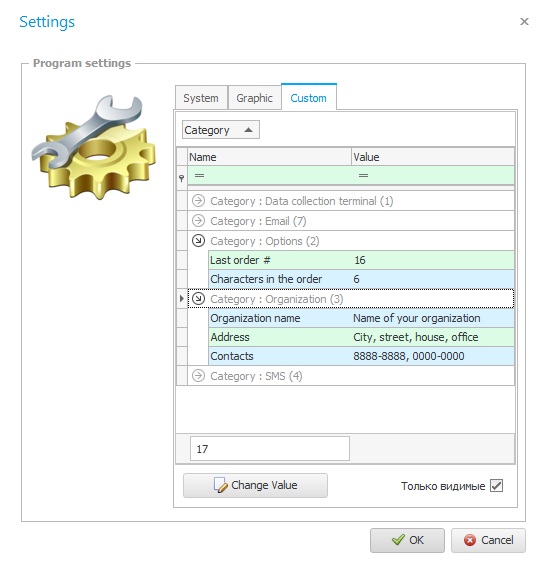The width and height of the screenshot is (539, 567).
Task: Expand the SMS category arrow icon
Action: pyautogui.click(x=198, y=376)
